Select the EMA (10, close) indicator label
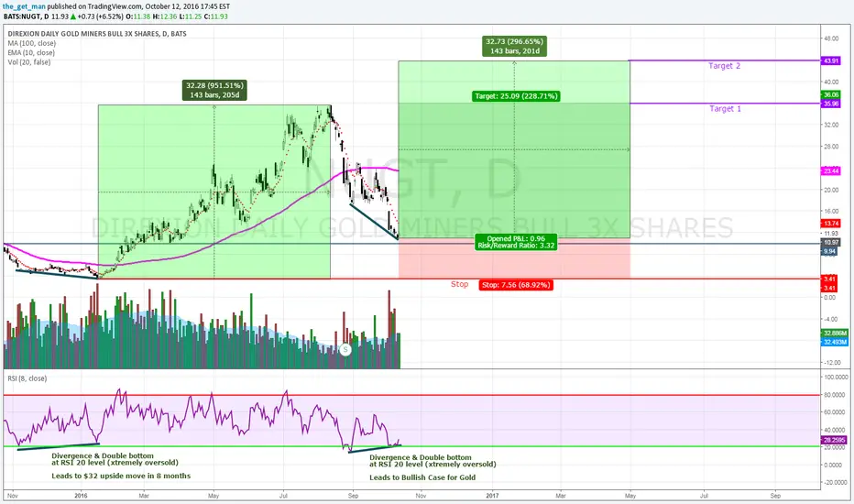854x504 pixels. point(31,53)
